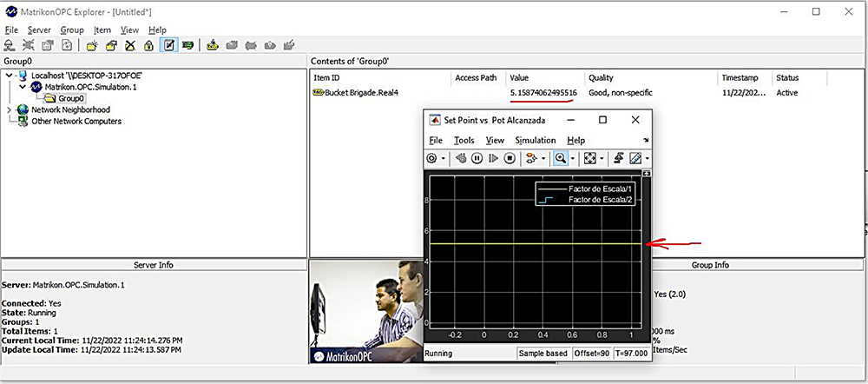Image resolution: width=868 pixels, height=384 pixels.
Task: Click the last grayed tag-with-pencil toolbar icon
Action: point(288,45)
